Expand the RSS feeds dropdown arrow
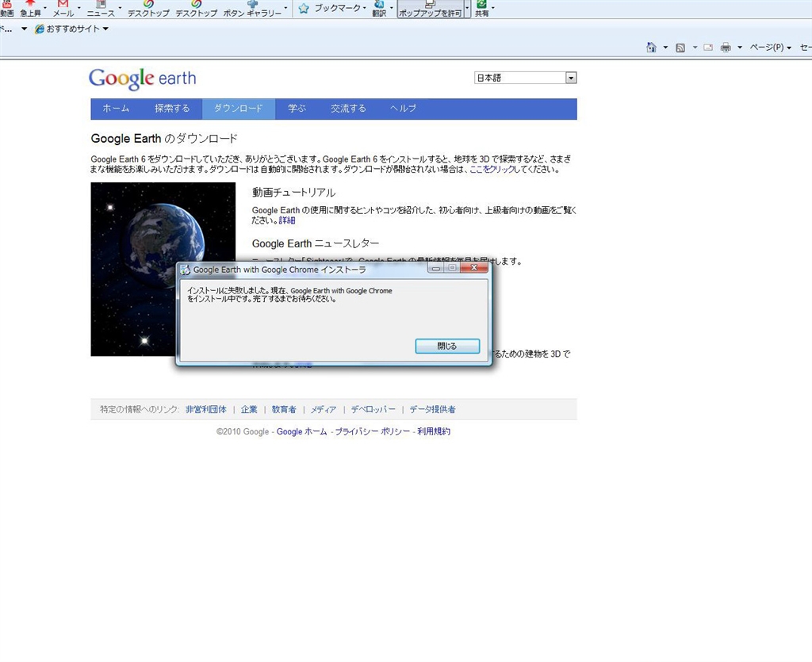This screenshot has height=662, width=812. (695, 48)
